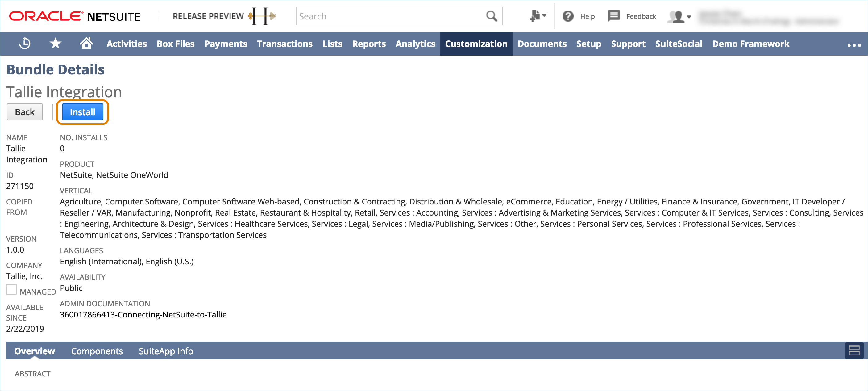The width and height of the screenshot is (868, 391).
Task: Open the Box Files menu
Action: point(176,44)
